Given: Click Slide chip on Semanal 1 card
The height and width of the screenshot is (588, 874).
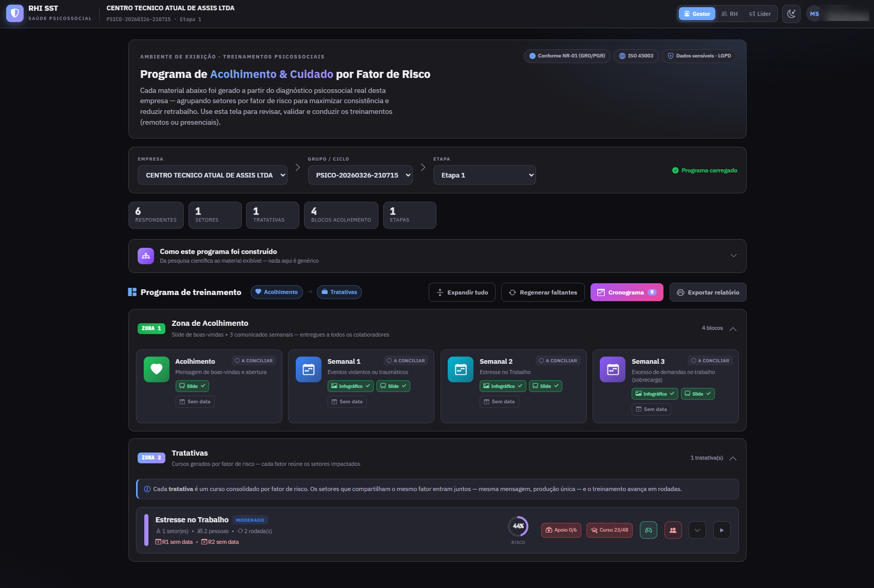Looking at the screenshot, I should [393, 386].
